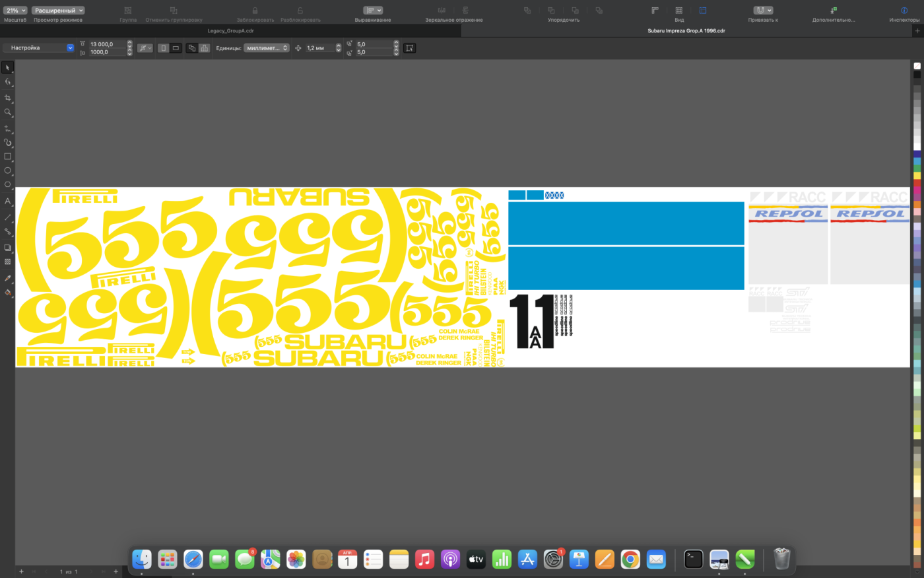924x578 pixels.
Task: Choose the Rectangle tool
Action: [8, 157]
